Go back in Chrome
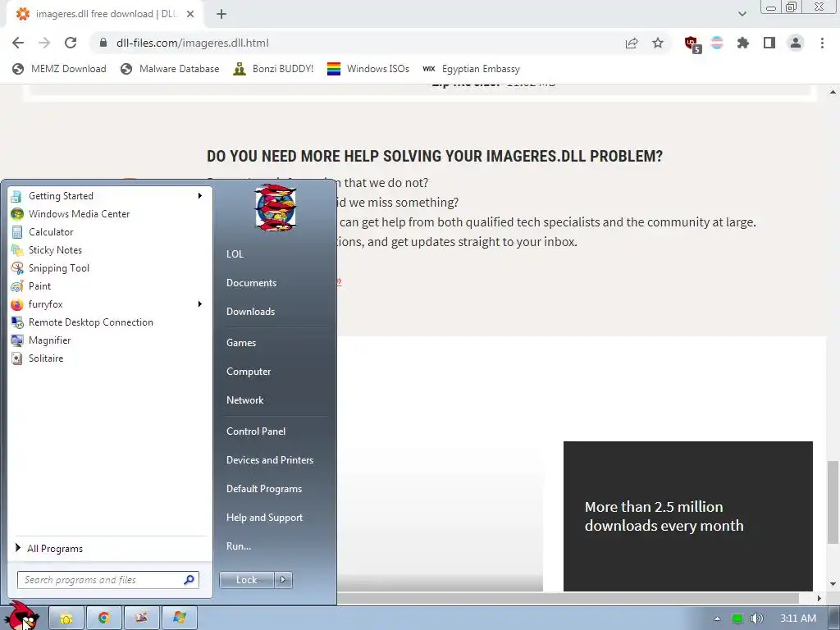This screenshot has height=630, width=840. click(x=18, y=43)
